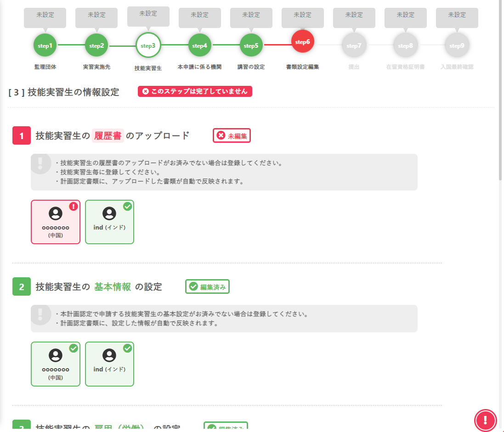Click the vertical page scrollbar

point(501,92)
